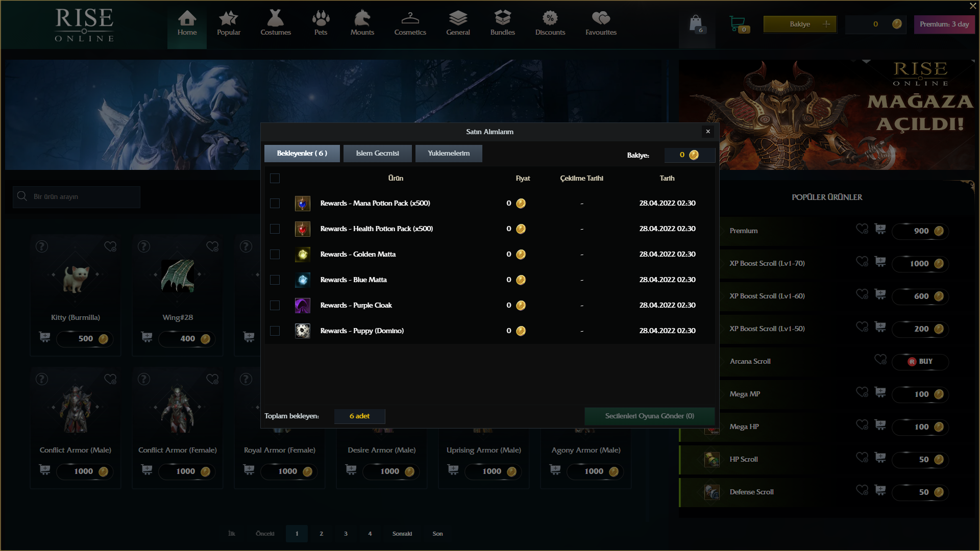Go to page 4 of products
The width and height of the screenshot is (980, 551).
[x=370, y=534]
